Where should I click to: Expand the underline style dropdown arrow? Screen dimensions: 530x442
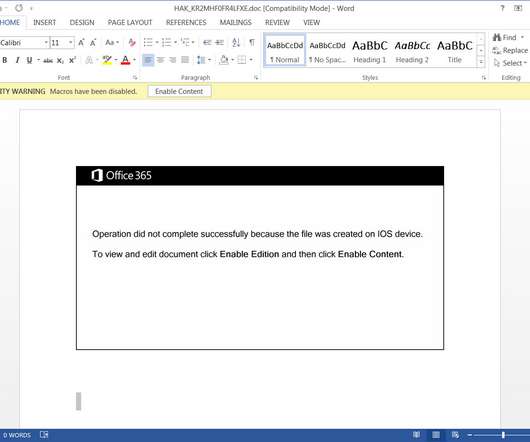tap(39, 60)
